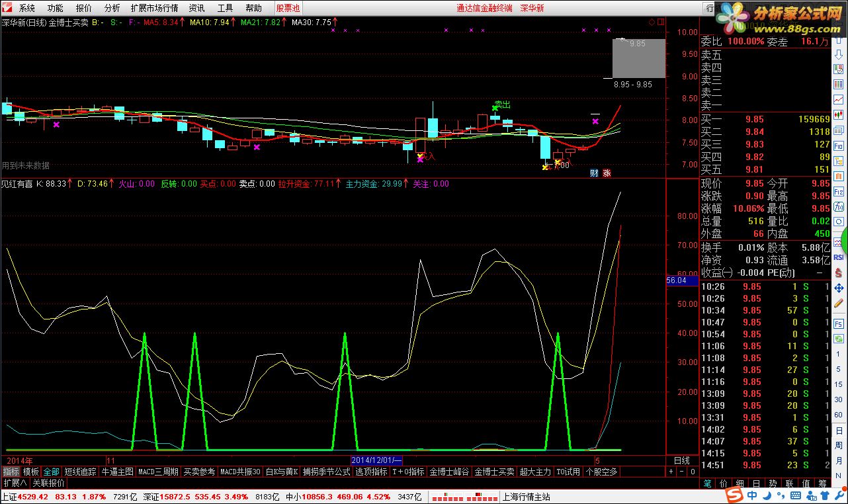Switch to 30-minute period

[x=838, y=399]
